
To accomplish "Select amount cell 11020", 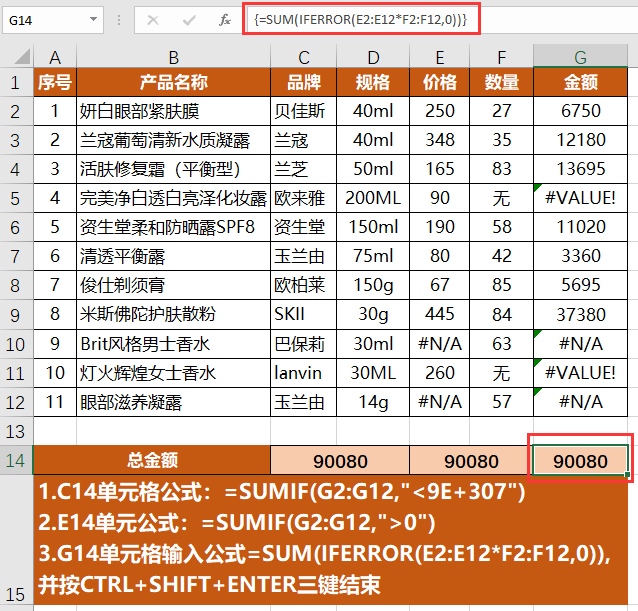I will coord(580,227).
